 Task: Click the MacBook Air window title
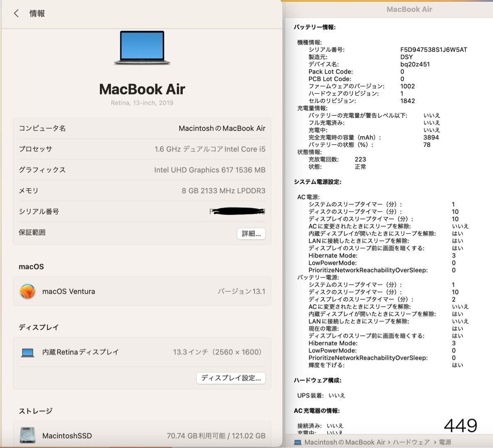tap(409, 9)
